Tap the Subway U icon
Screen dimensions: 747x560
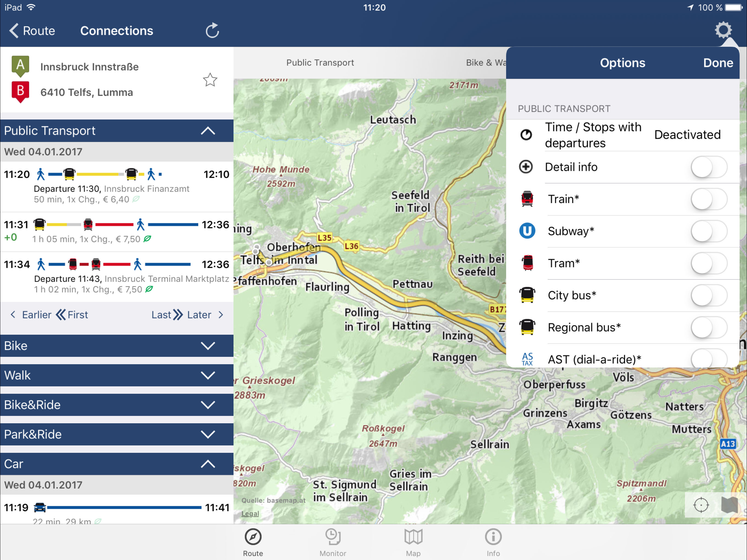click(527, 231)
